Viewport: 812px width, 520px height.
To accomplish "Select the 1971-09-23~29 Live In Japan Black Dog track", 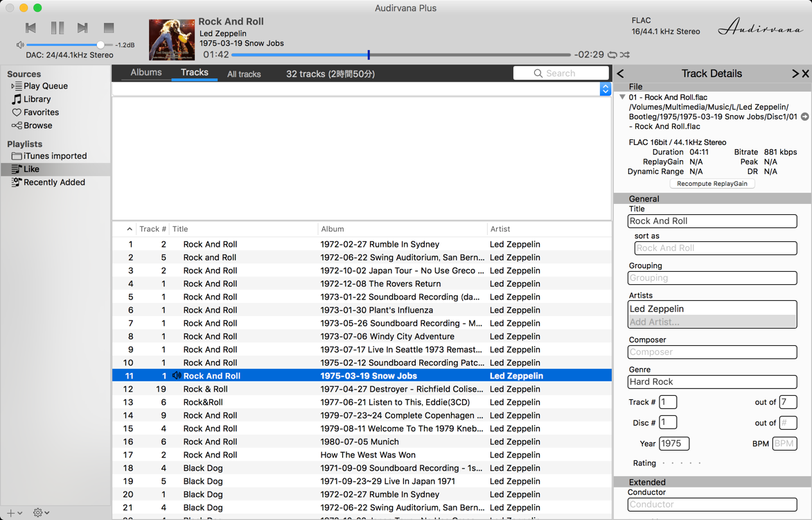I will 362,481.
